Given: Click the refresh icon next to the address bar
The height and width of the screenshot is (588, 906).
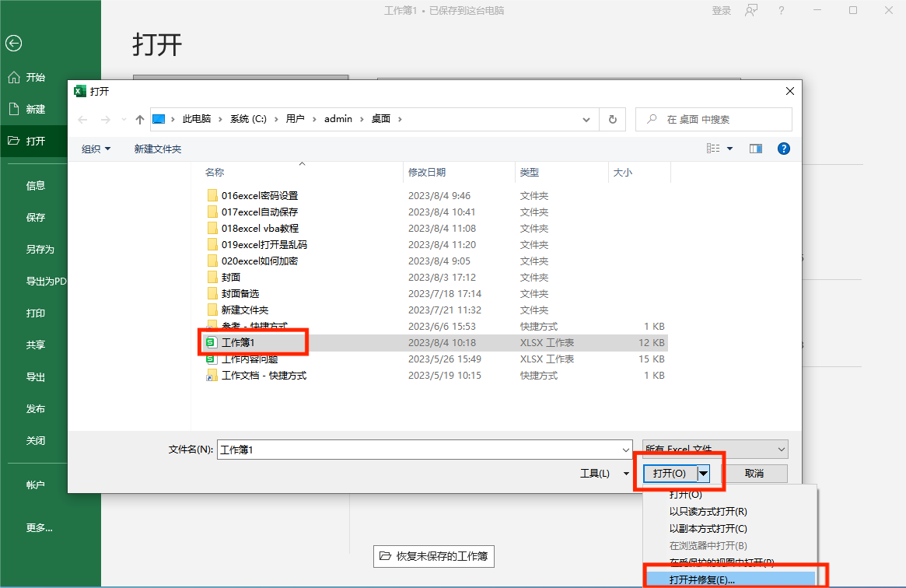Looking at the screenshot, I should [613, 119].
